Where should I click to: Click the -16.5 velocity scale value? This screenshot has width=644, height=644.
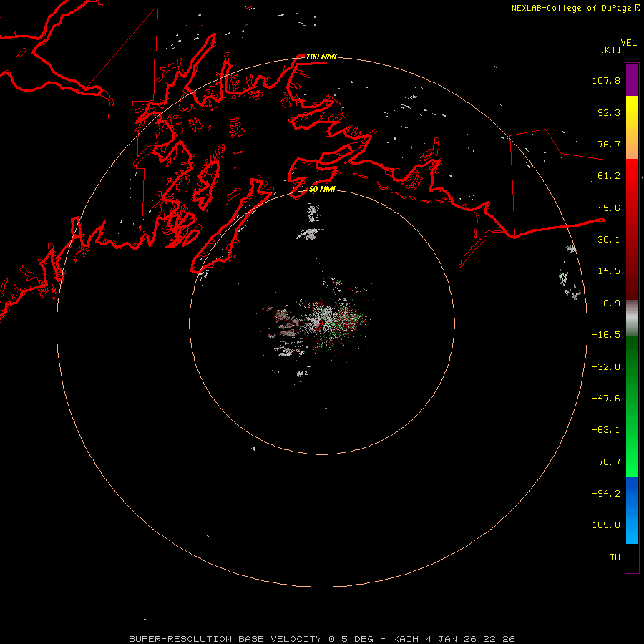(606, 335)
